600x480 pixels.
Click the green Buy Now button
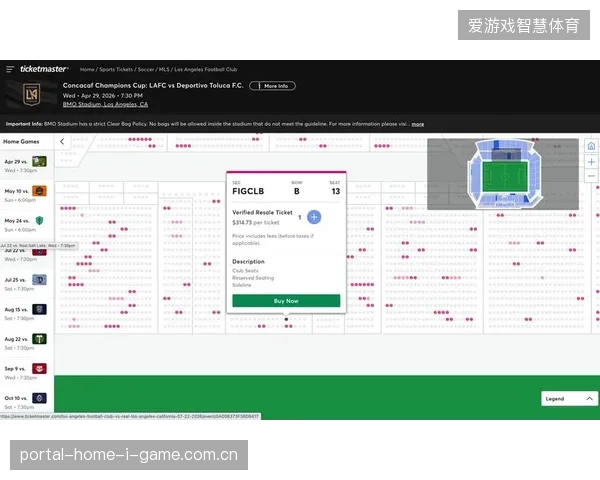pyautogui.click(x=286, y=301)
